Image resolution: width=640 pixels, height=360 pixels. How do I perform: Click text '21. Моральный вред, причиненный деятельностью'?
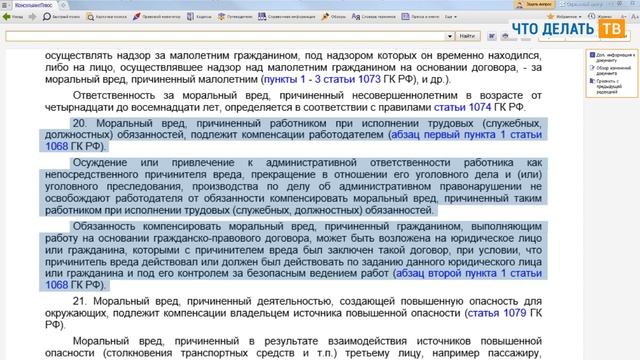(x=202, y=301)
